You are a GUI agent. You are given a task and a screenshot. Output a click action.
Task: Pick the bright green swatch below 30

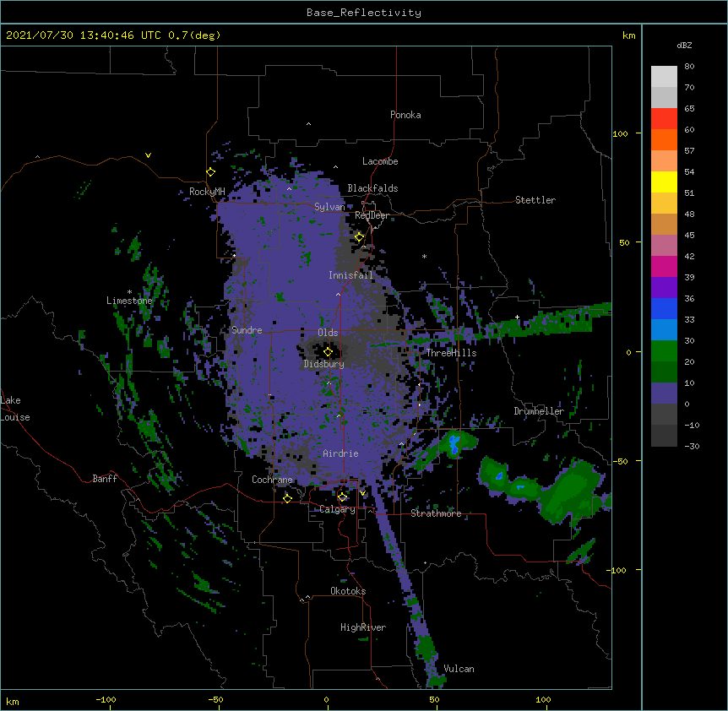tap(664, 351)
